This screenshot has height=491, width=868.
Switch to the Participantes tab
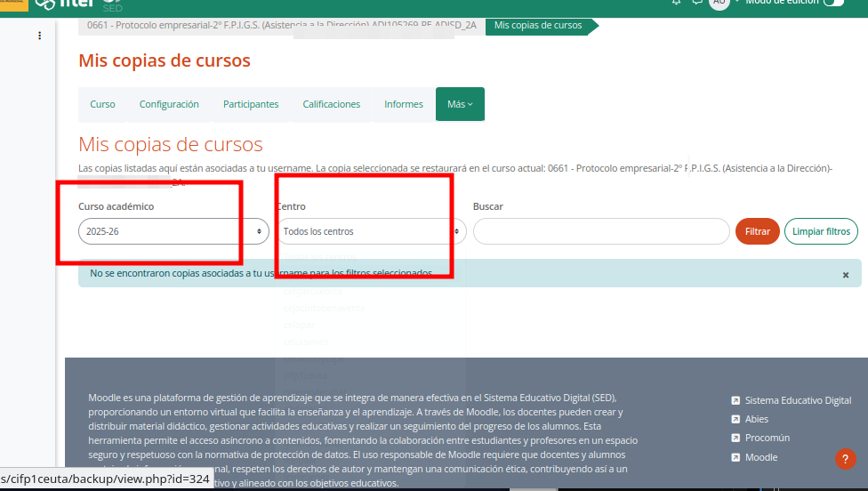pos(251,104)
